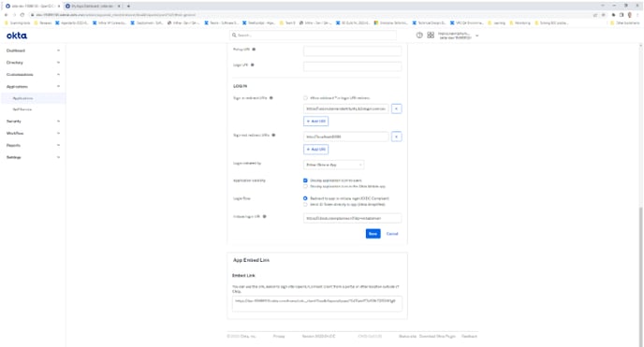Expand the Settings sidebar section
Viewport: 644px width, 347px height.
(33, 157)
